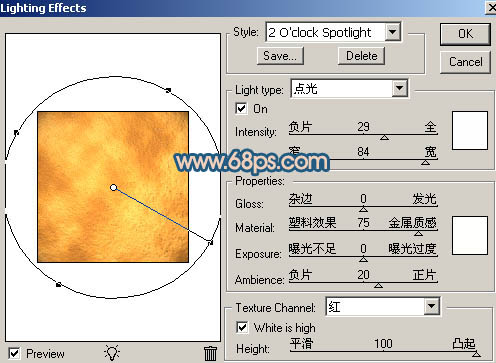Uncheck the light On checkbox
Image resolution: width=496 pixels, height=363 pixels.
pyautogui.click(x=241, y=109)
